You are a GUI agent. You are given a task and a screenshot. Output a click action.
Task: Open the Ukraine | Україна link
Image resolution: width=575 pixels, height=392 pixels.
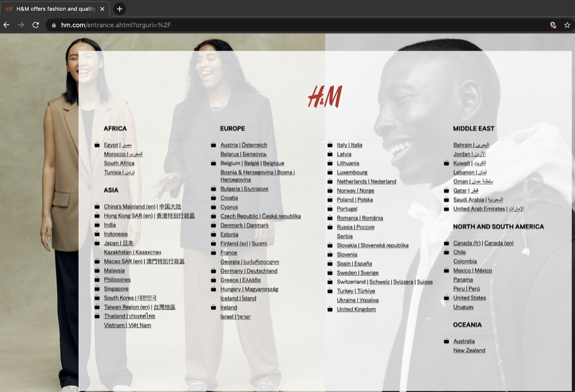[x=358, y=300]
